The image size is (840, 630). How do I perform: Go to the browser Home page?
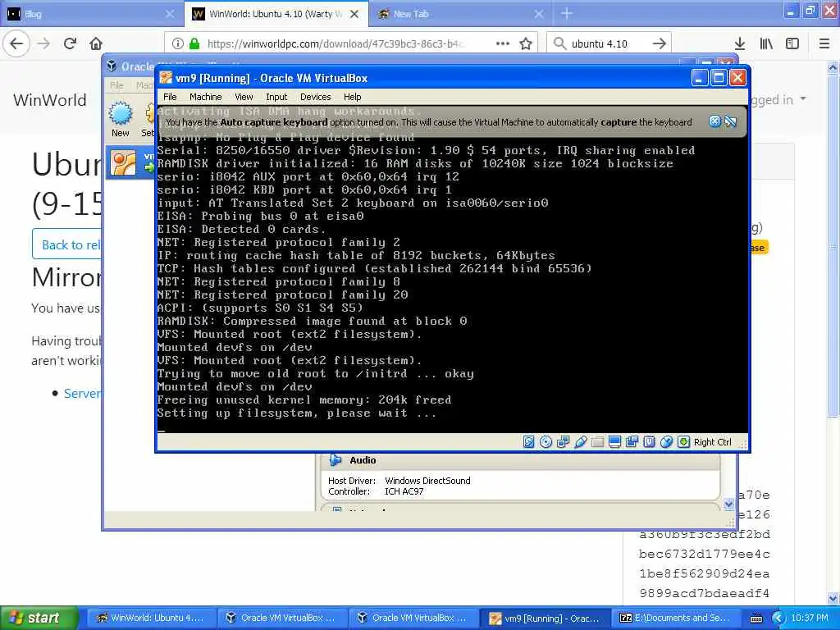(96, 43)
